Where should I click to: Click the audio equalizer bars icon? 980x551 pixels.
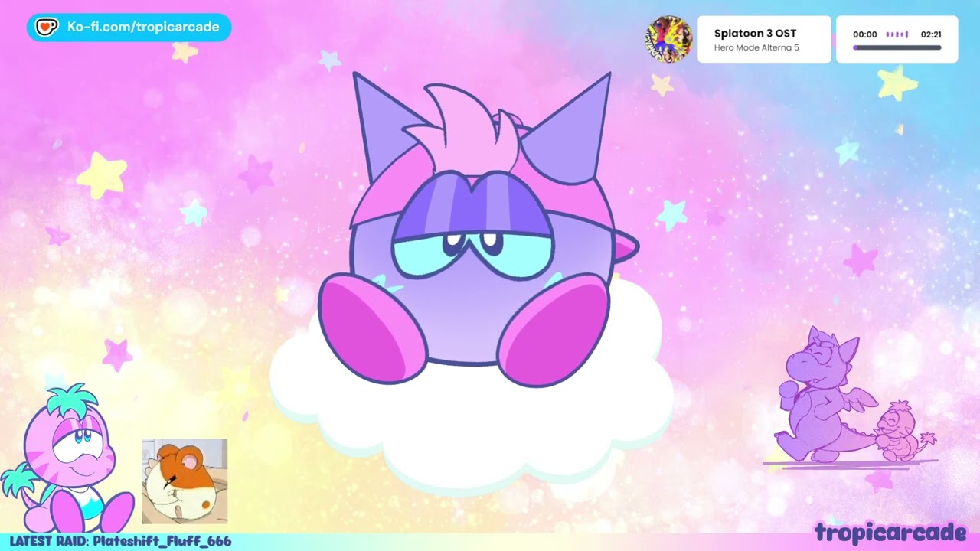coord(897,34)
